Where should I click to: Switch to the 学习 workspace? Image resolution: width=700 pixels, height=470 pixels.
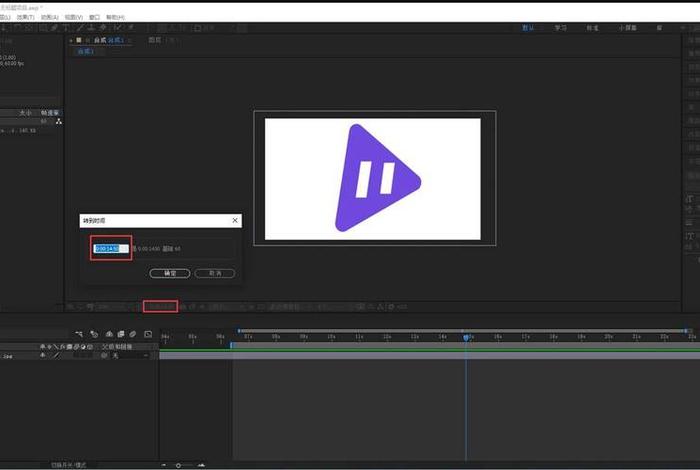561,28
